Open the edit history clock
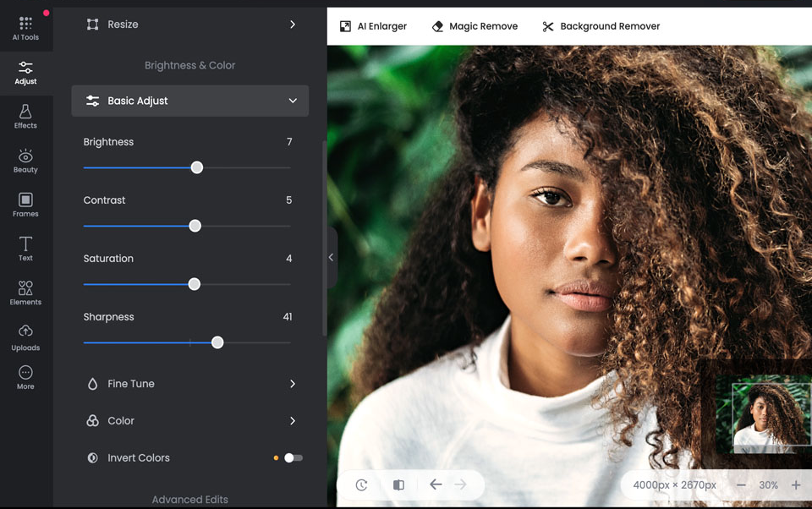Viewport: 812px width, 509px height. click(361, 484)
